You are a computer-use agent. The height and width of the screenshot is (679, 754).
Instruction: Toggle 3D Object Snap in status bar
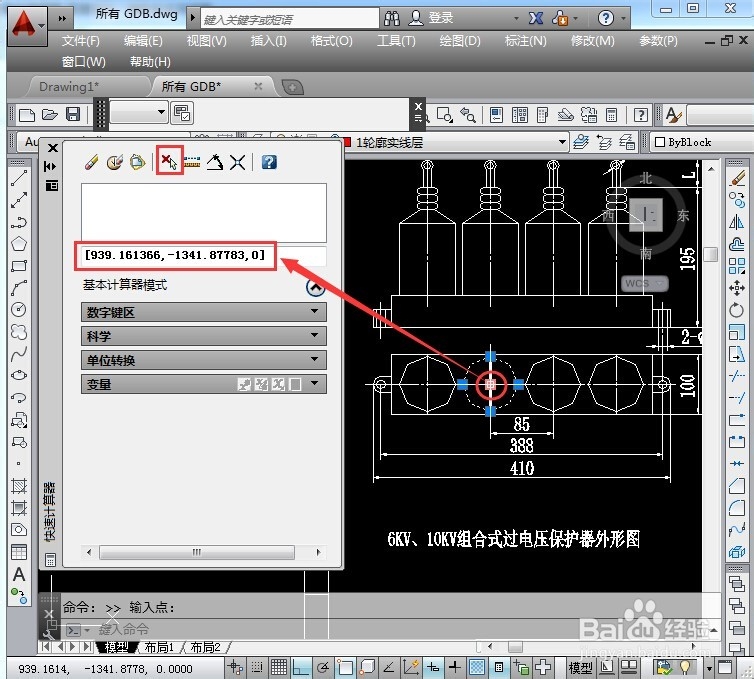[x=367, y=667]
